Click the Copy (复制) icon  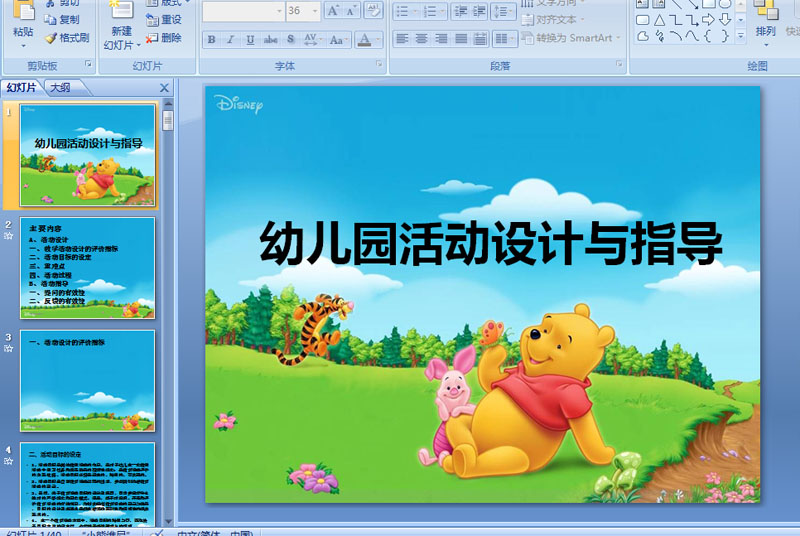[x=50, y=19]
